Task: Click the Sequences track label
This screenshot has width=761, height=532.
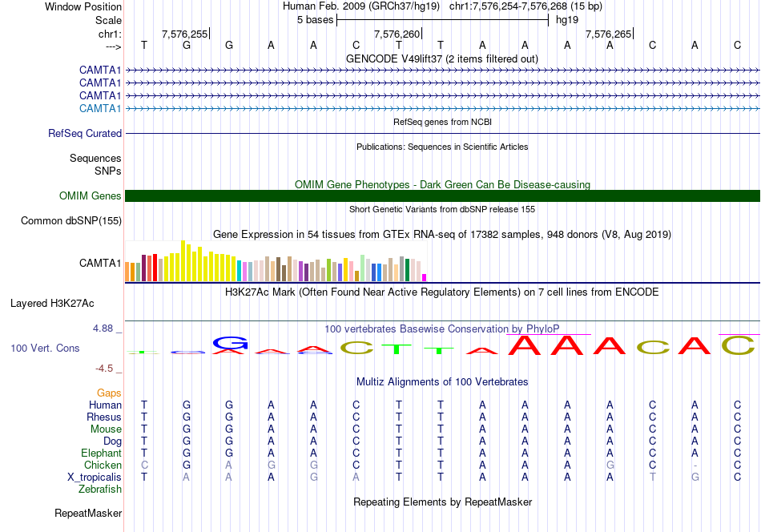Action: coord(95,159)
